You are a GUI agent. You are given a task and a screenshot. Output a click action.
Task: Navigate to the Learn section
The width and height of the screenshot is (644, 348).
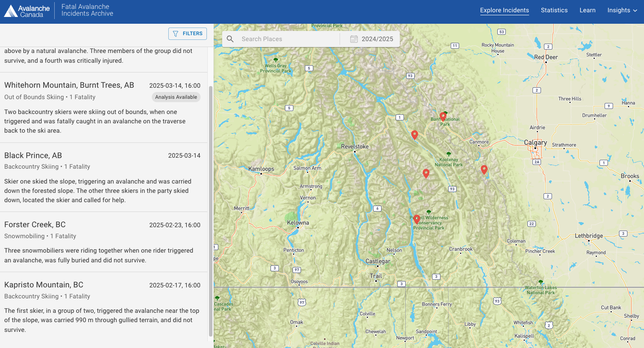click(587, 10)
